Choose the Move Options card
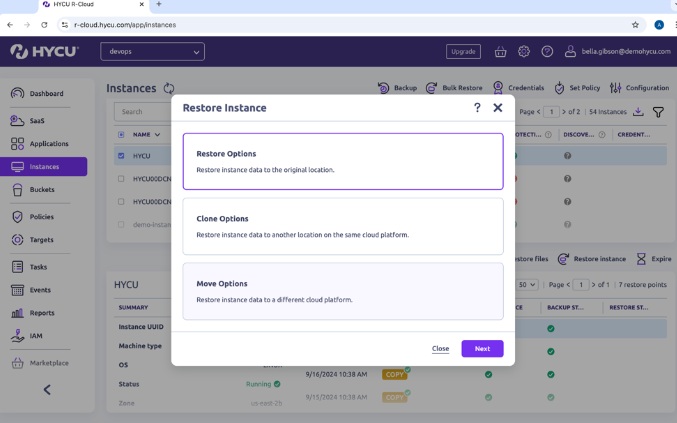This screenshot has width=677, height=423. [342, 291]
